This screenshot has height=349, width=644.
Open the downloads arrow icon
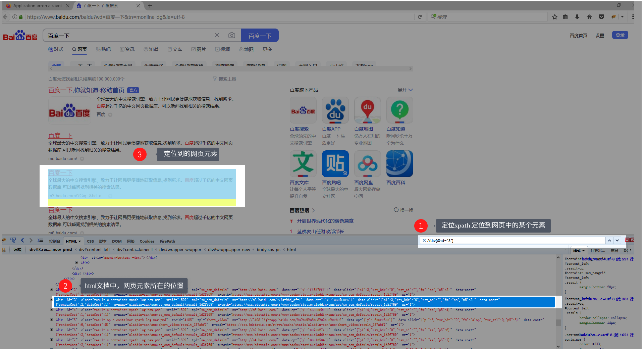point(577,17)
